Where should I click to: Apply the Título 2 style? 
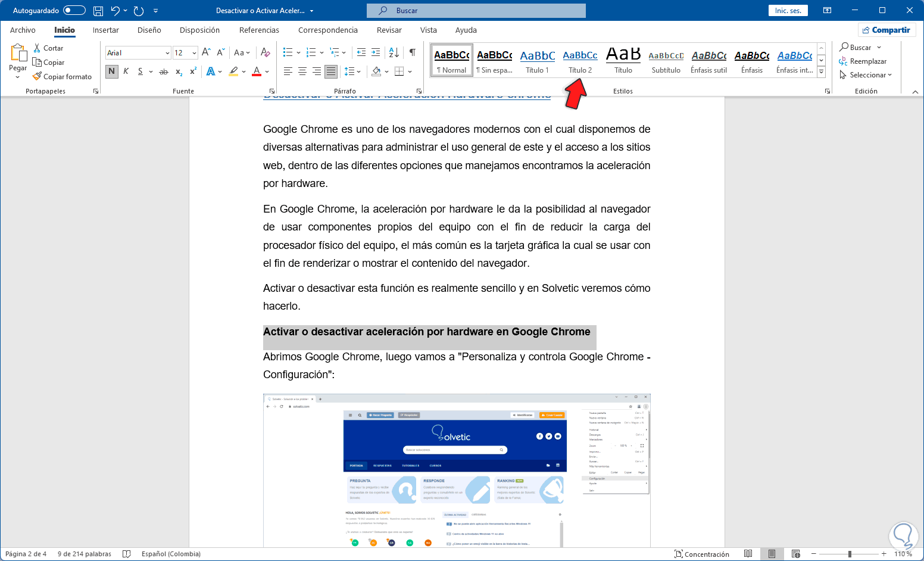pyautogui.click(x=580, y=60)
